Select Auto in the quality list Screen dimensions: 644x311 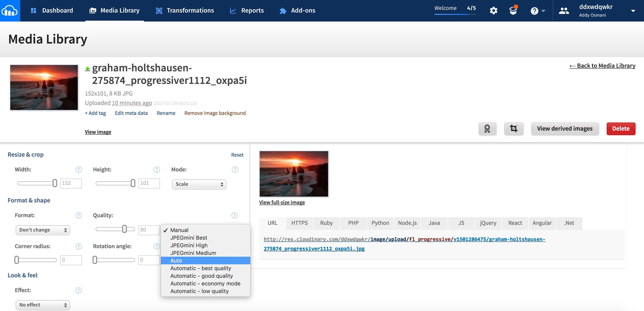tap(176, 261)
